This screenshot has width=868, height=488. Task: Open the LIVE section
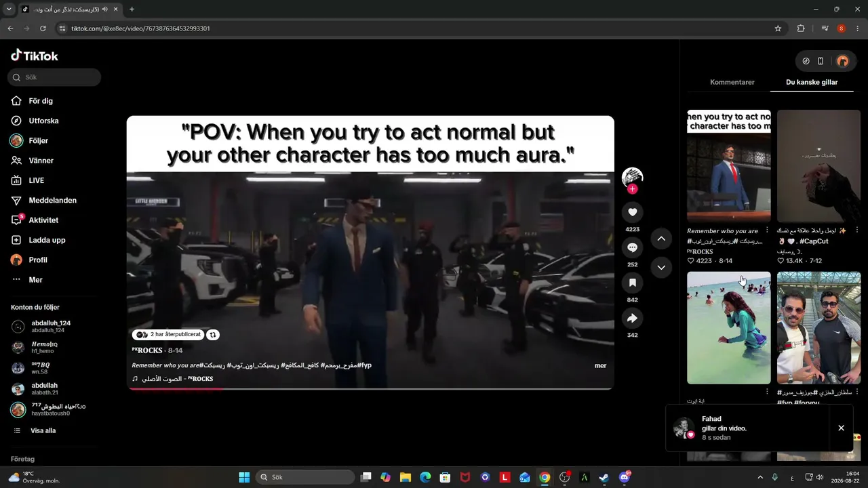(37, 180)
